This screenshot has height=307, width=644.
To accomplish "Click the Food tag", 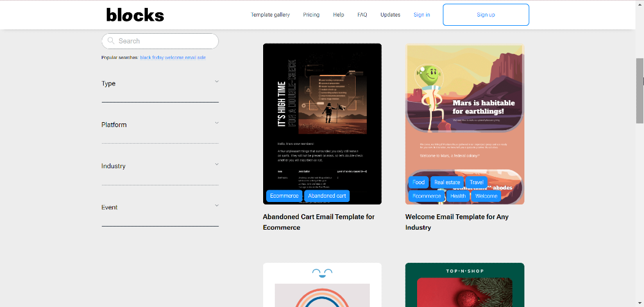I will tap(418, 182).
